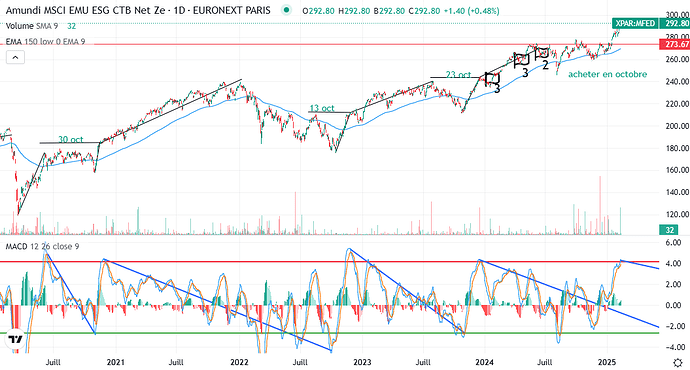This screenshot has width=690, height=370.
Task: Select the '13 oct' chart annotation
Action: coord(322,108)
